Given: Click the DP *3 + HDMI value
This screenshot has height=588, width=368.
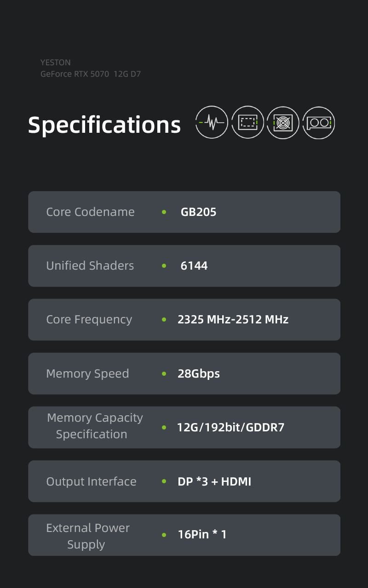Looking at the screenshot, I should [214, 482].
